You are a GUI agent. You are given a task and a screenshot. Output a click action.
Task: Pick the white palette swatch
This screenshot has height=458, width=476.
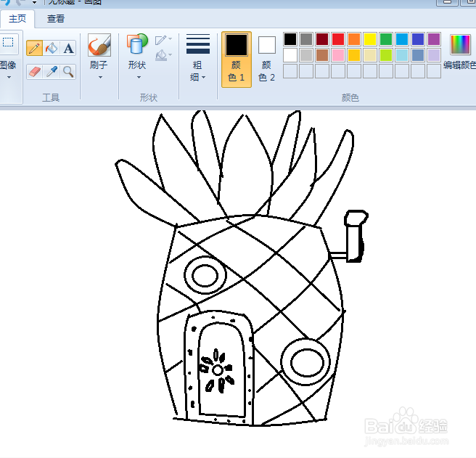[290, 55]
